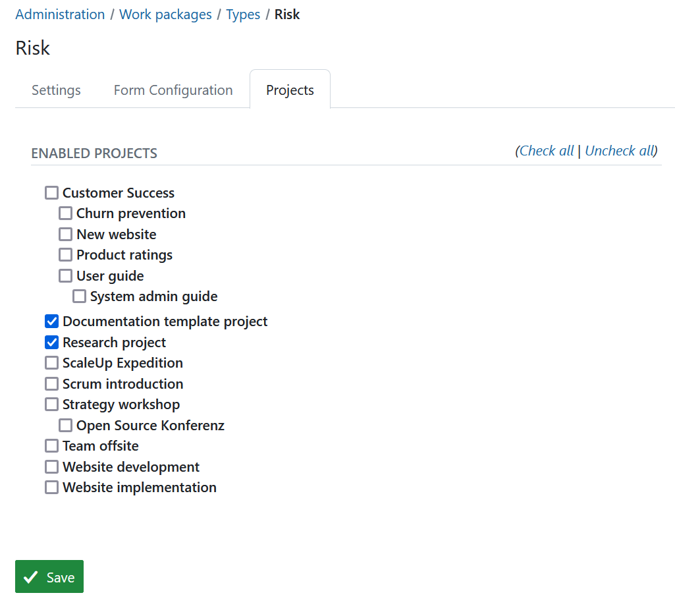Check the Open Source Konferenz project
This screenshot has height=616, width=675.
pos(65,425)
